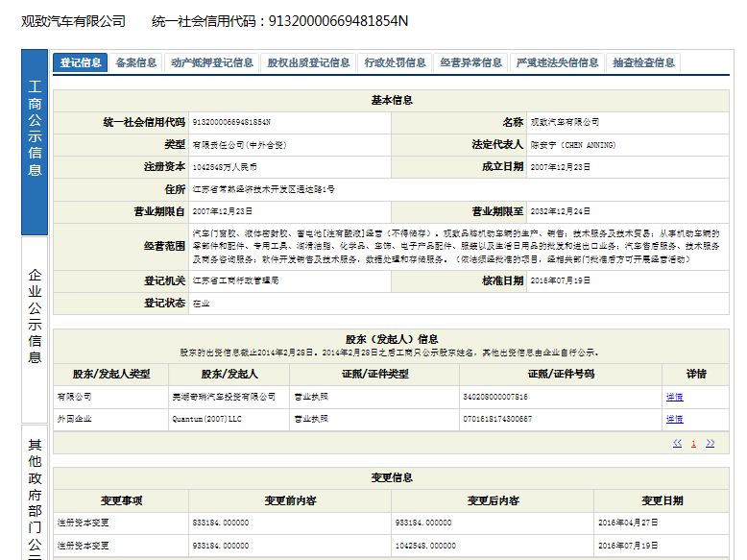Switch to the 备案信息 tab

135,62
